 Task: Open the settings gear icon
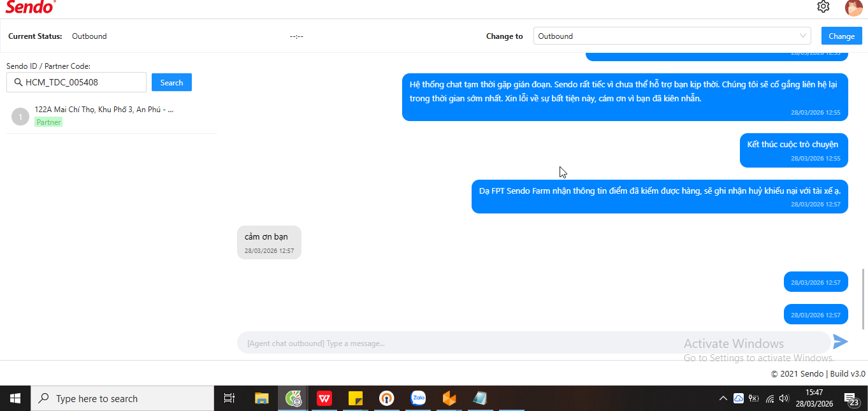823,6
